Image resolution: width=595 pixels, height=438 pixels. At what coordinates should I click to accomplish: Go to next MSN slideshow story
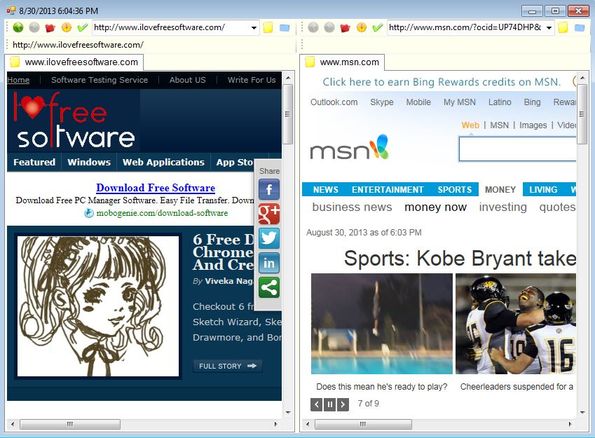[x=343, y=405]
